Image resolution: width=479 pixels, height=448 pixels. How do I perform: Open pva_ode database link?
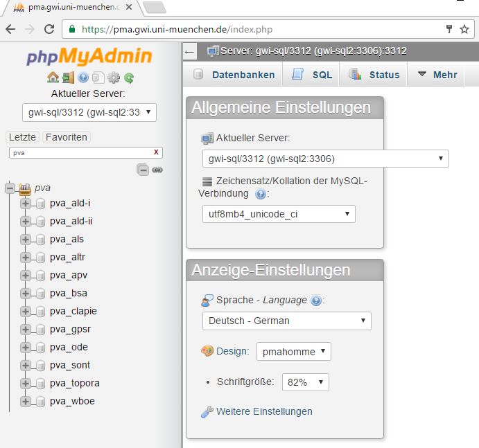coord(69,348)
